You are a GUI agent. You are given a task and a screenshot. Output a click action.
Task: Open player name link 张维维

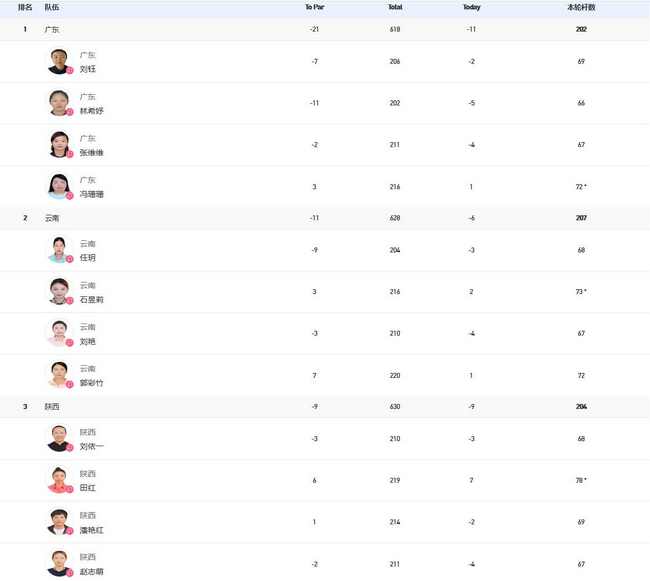point(91,153)
